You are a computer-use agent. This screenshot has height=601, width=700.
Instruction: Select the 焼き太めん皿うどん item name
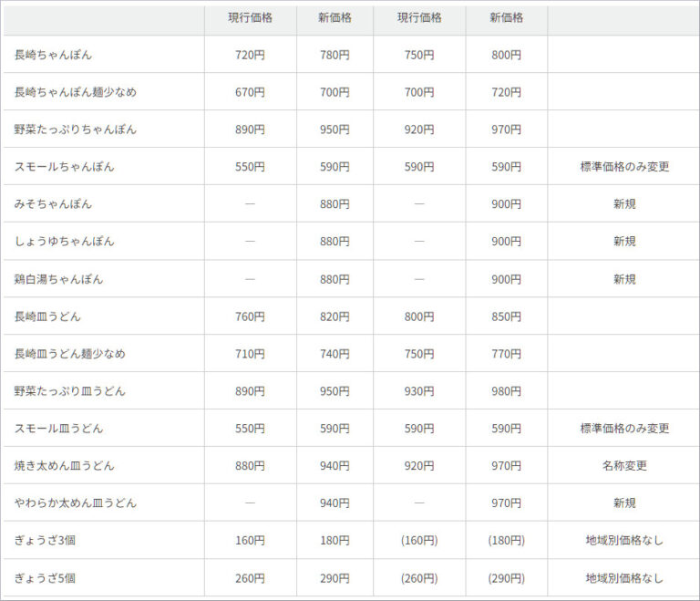[x=65, y=466]
